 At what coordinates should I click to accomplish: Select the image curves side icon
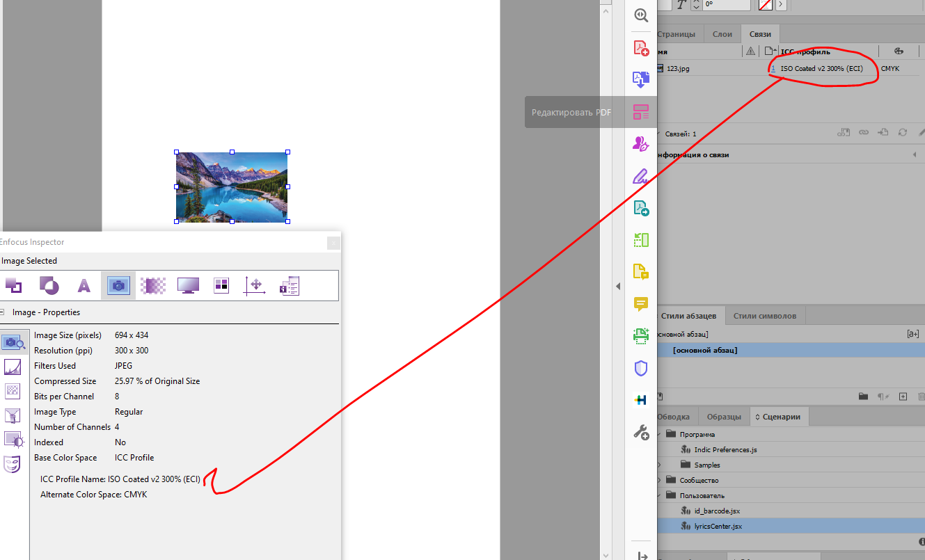[x=13, y=367]
